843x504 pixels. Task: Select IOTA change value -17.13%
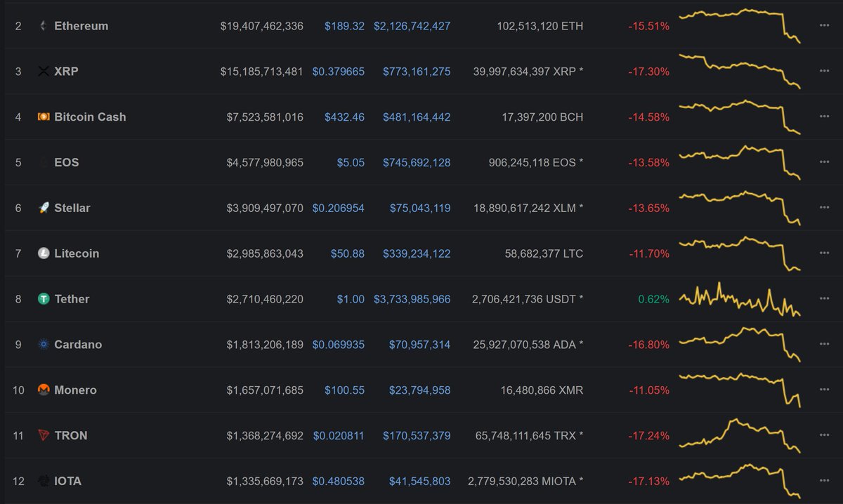tap(648, 481)
